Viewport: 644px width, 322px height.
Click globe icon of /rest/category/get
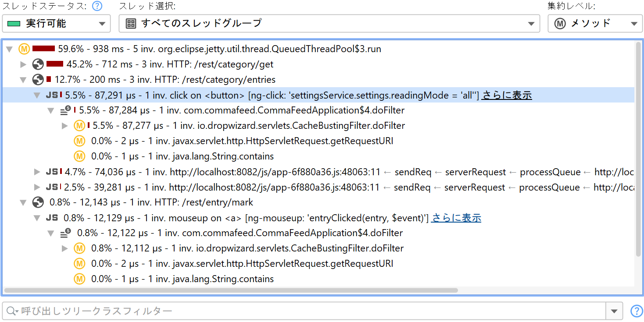click(38, 64)
